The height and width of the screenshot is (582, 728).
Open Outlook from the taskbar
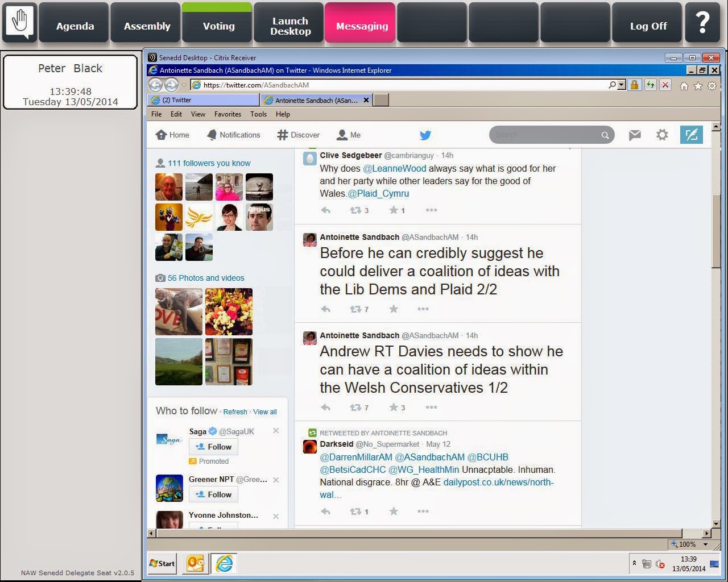[x=195, y=563]
